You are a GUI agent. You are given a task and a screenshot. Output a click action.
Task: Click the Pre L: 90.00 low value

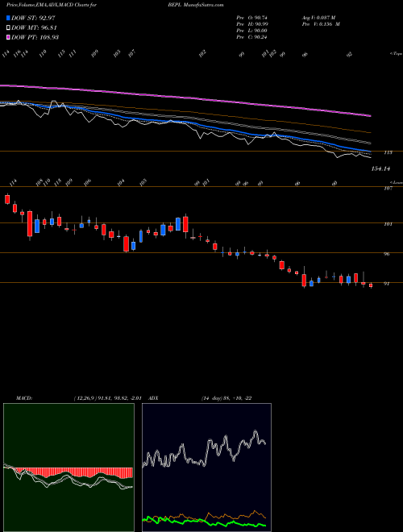pyautogui.click(x=252, y=31)
